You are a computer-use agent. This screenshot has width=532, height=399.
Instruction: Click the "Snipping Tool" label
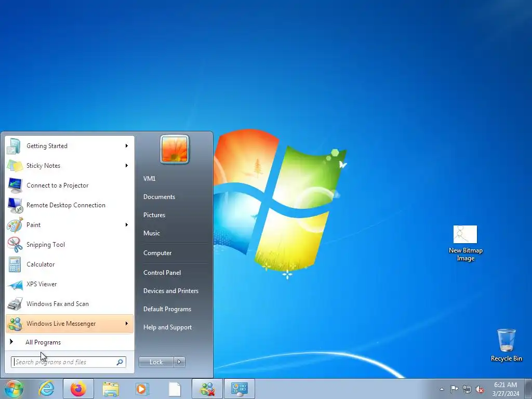pos(46,245)
